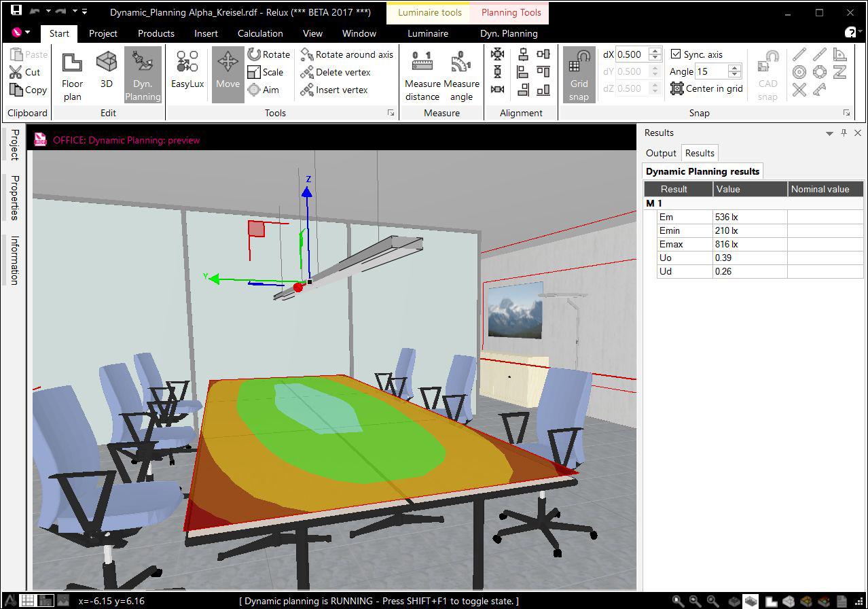
Task: Open the View ribbon tab
Action: [x=312, y=33]
